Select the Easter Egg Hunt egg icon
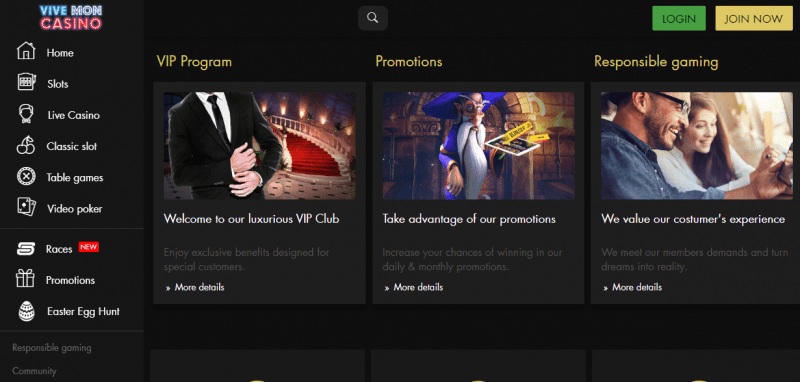 pos(27,311)
